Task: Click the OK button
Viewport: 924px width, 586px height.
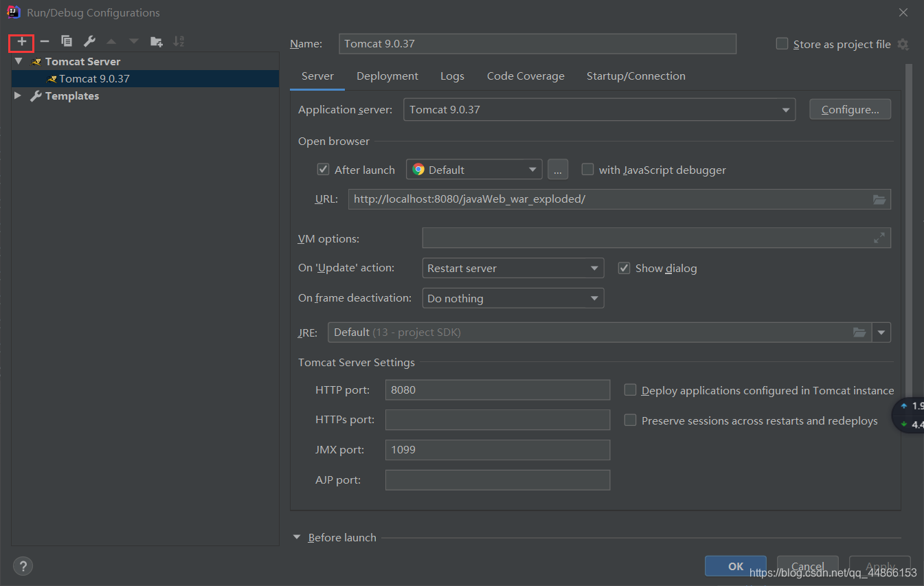Action: (x=736, y=566)
